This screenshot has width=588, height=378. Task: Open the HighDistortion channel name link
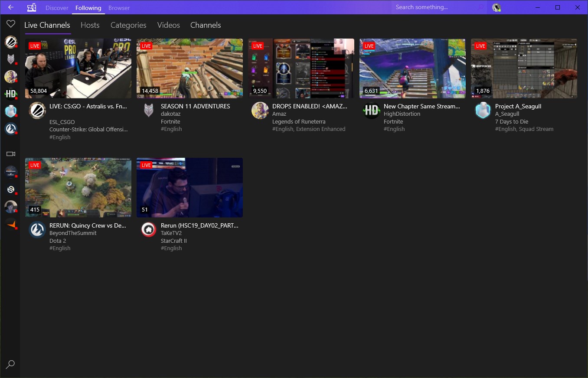click(x=402, y=114)
